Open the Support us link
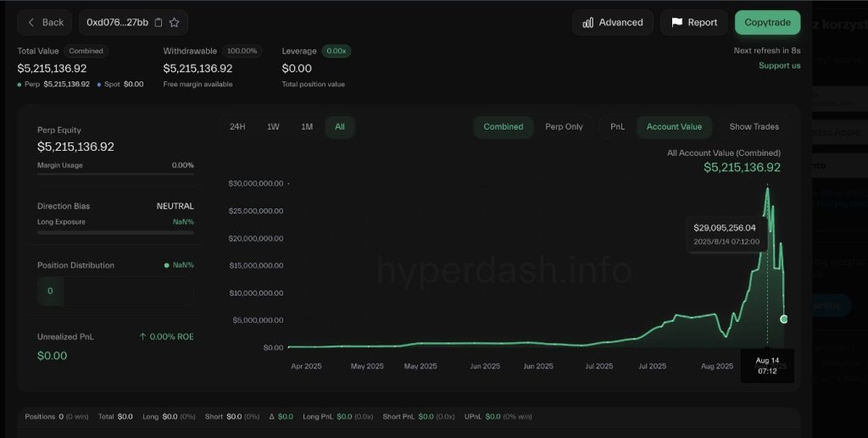This screenshot has width=868, height=438. [x=780, y=65]
